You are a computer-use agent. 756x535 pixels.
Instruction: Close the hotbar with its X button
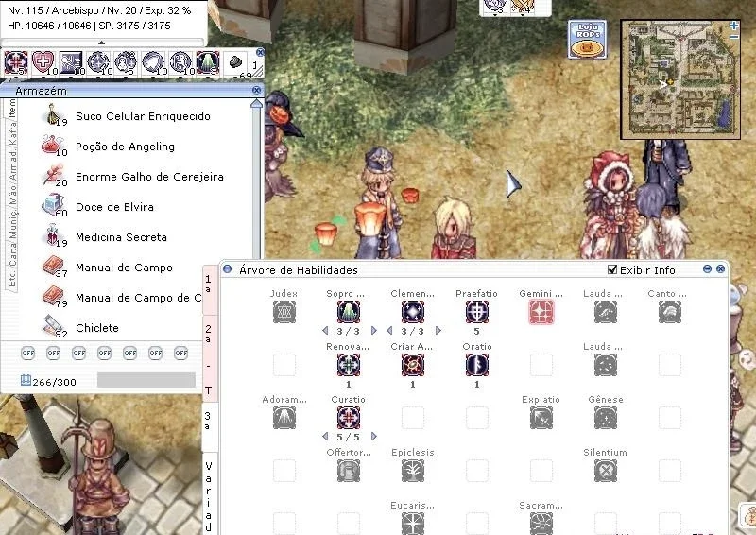tap(261, 52)
